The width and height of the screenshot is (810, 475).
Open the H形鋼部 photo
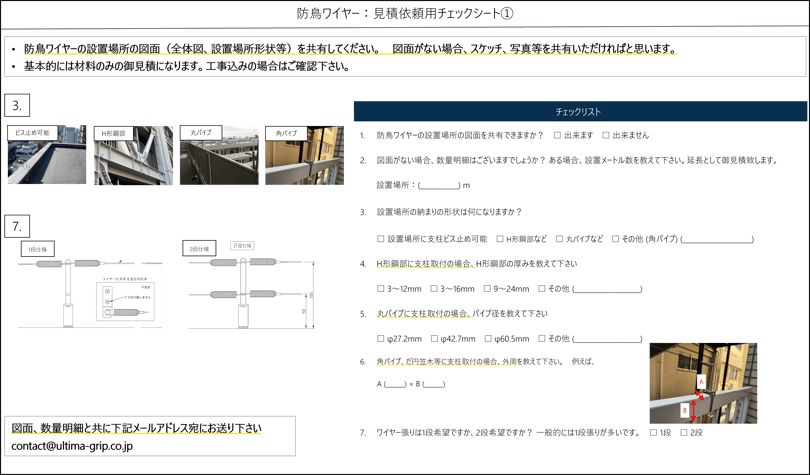[133, 155]
